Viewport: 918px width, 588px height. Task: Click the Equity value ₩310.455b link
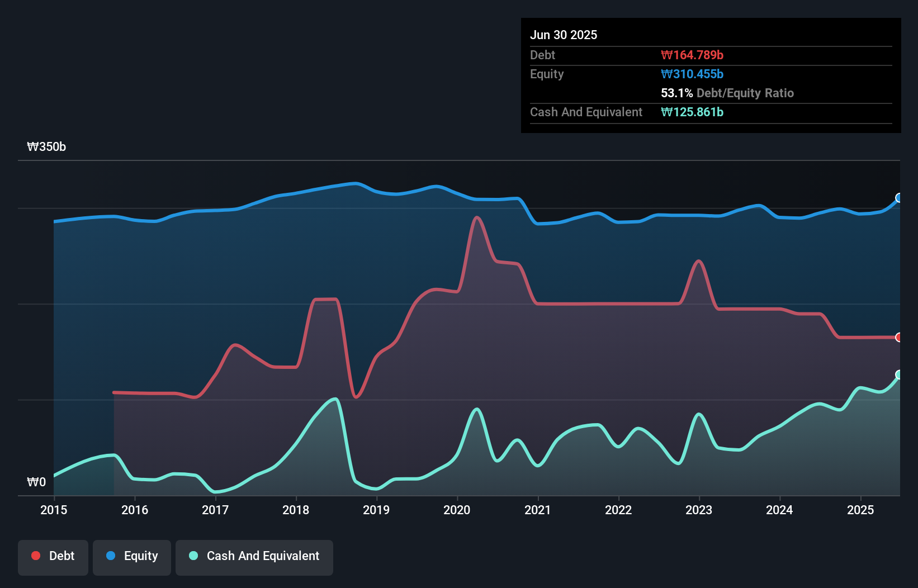[692, 74]
